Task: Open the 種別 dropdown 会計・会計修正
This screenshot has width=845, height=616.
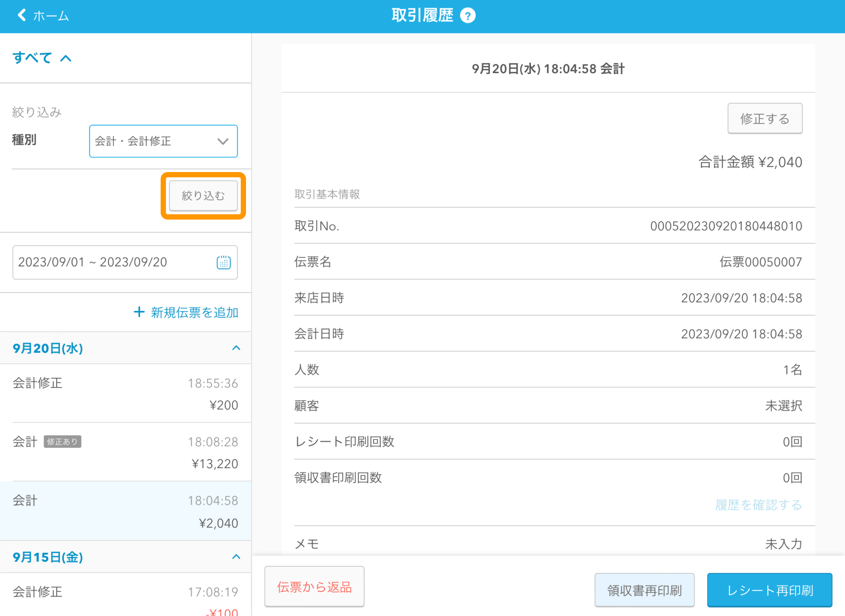Action: 163,141
